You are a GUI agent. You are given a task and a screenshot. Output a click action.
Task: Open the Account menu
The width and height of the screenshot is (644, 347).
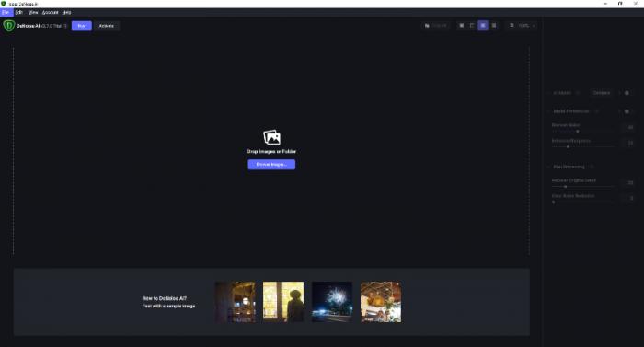coord(50,12)
